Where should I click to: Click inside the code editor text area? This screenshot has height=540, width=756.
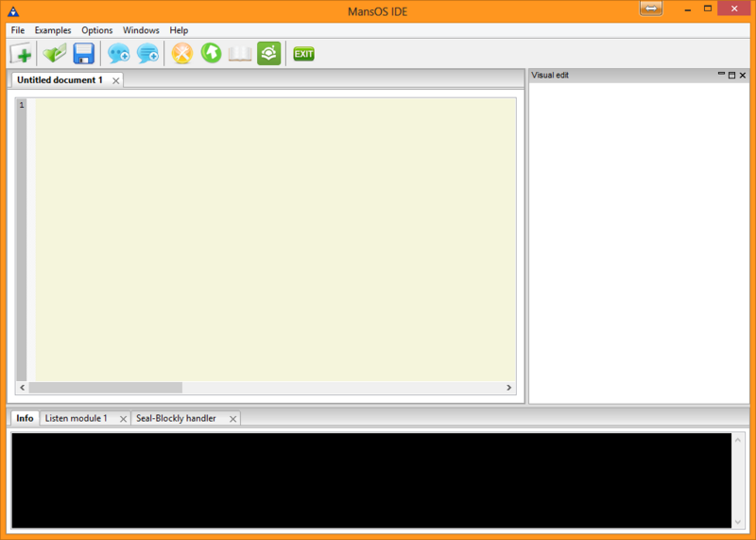point(275,240)
